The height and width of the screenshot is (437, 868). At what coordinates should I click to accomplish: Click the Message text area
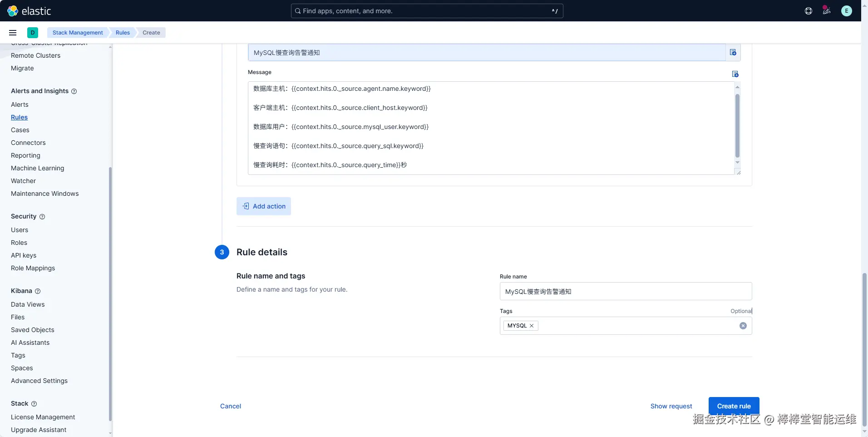pyautogui.click(x=491, y=128)
